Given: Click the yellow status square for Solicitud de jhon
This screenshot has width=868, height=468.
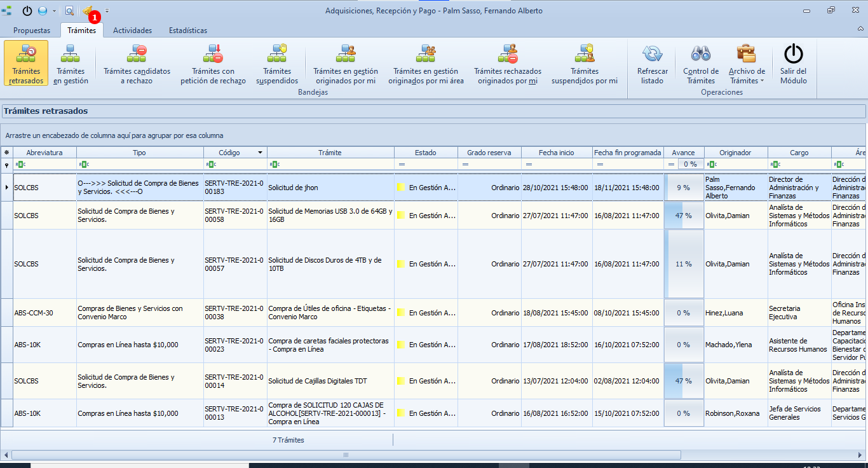Looking at the screenshot, I should [401, 188].
